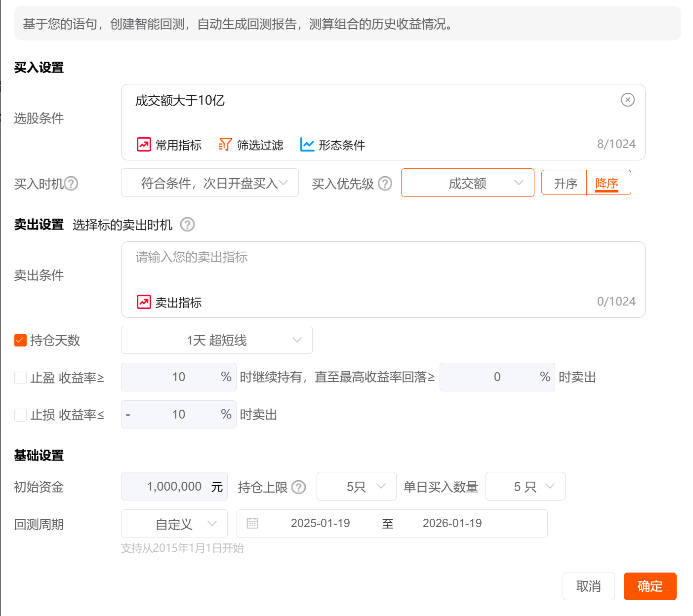This screenshot has height=616, width=693.
Task: Clear the 成交额大于10亿 condition with the × icon
Action: click(x=627, y=100)
